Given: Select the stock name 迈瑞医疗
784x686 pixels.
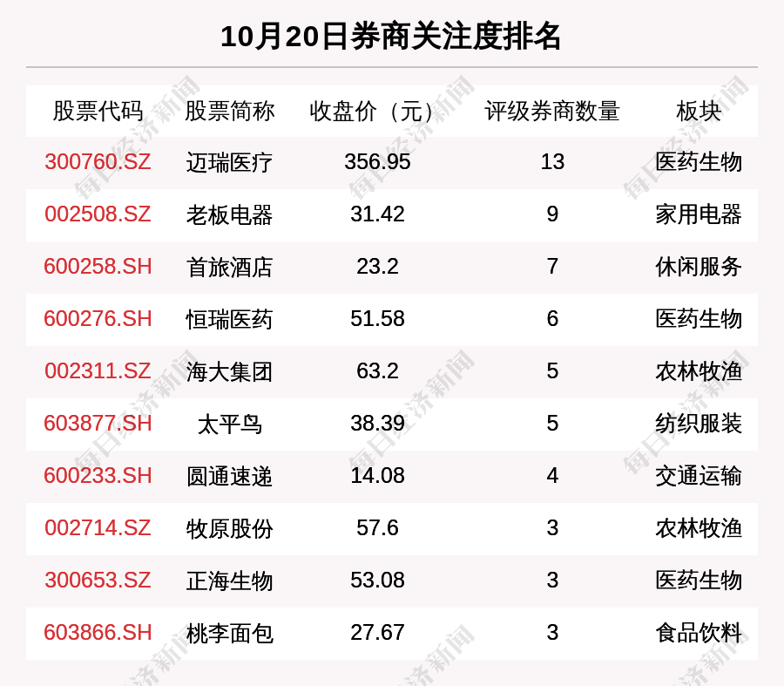Looking at the screenshot, I should [x=229, y=162].
